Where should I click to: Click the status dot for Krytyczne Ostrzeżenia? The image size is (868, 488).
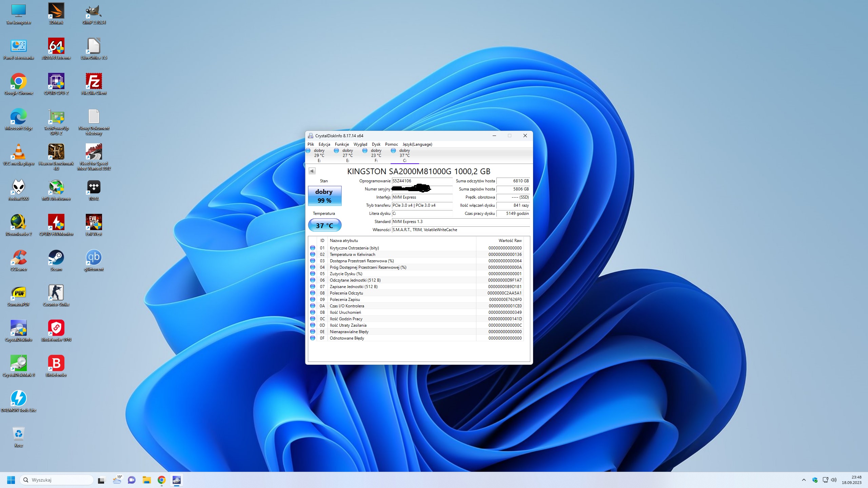tap(313, 248)
